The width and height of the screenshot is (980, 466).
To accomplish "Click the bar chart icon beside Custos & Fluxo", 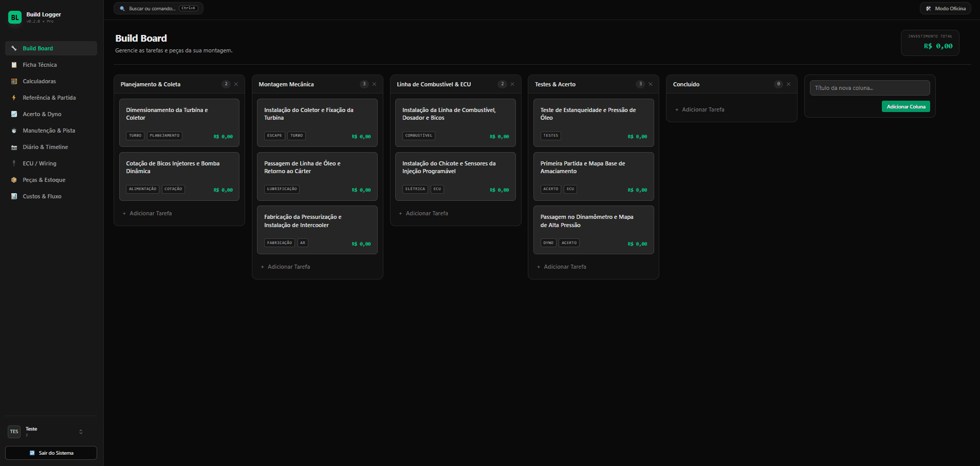I will (14, 196).
